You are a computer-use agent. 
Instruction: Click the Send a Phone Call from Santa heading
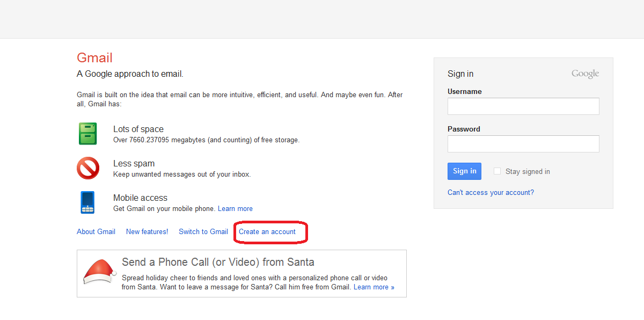click(218, 263)
